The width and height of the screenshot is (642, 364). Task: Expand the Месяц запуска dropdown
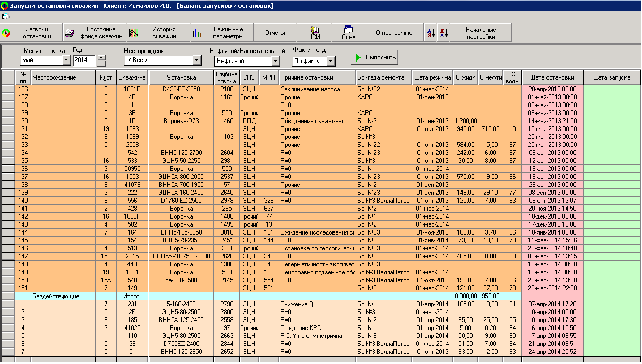pyautogui.click(x=66, y=60)
